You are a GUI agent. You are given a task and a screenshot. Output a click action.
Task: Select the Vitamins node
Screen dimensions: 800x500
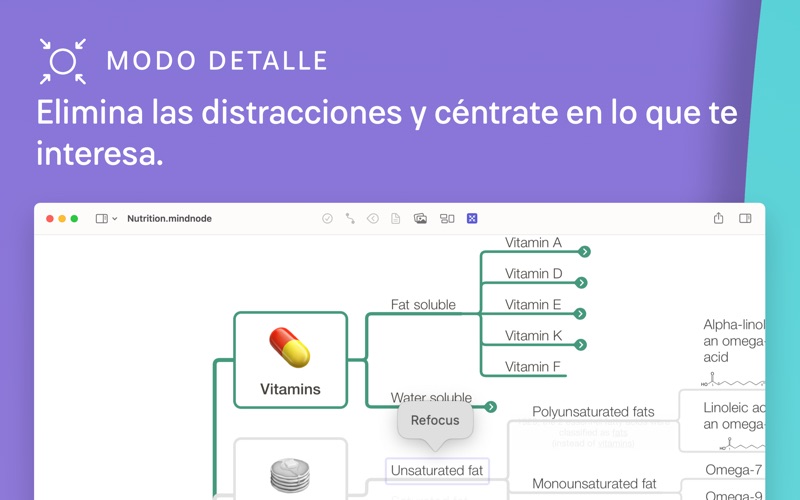click(x=291, y=360)
